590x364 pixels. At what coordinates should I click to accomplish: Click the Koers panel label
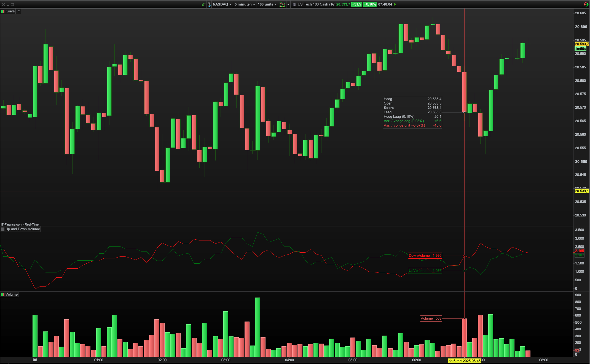10,11
